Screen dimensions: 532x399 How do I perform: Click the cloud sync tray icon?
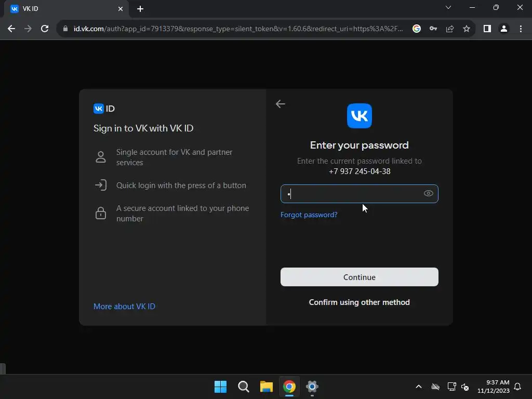coord(435,387)
